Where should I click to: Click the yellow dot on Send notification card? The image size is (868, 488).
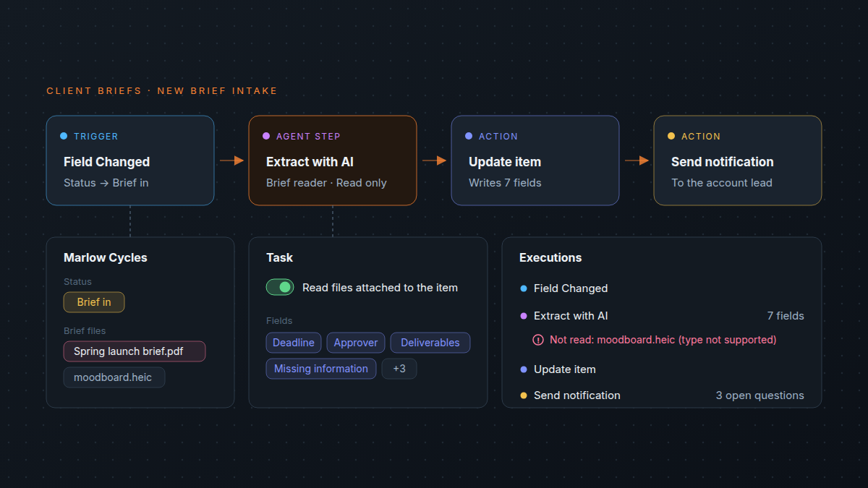pyautogui.click(x=671, y=136)
